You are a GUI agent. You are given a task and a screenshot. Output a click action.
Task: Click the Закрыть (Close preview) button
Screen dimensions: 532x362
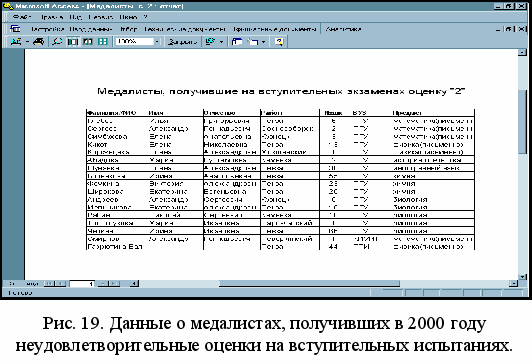click(183, 42)
